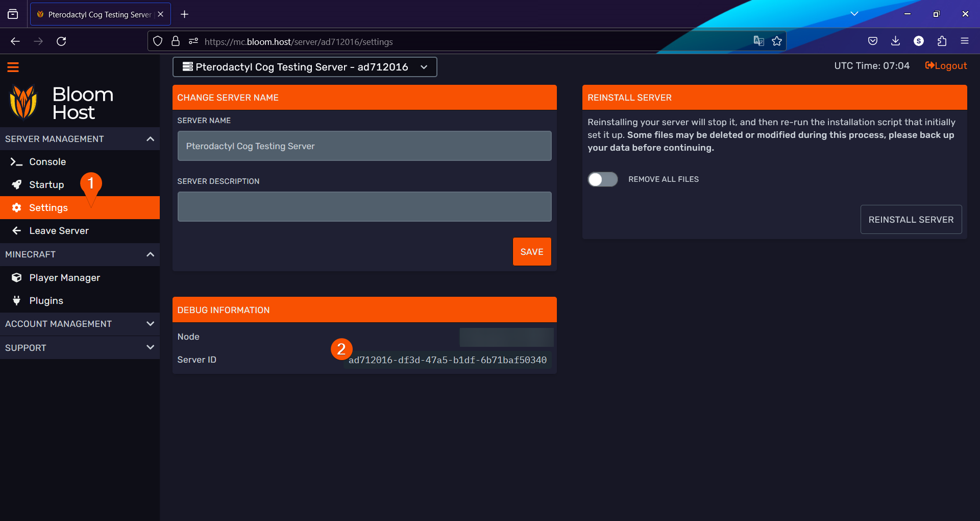980x521 pixels.
Task: Click the Server ID value text
Action: [448, 360]
